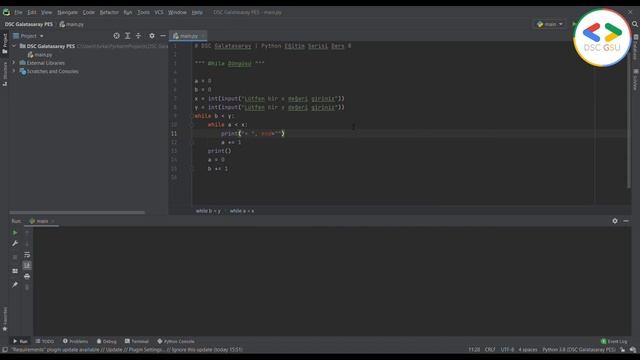Click the Stop process icon in Run panel
640x360 pixels.
[x=15, y=257]
